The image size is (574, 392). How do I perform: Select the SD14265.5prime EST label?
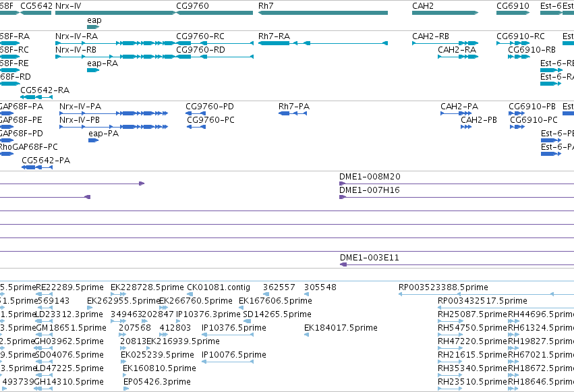pyautogui.click(x=277, y=314)
